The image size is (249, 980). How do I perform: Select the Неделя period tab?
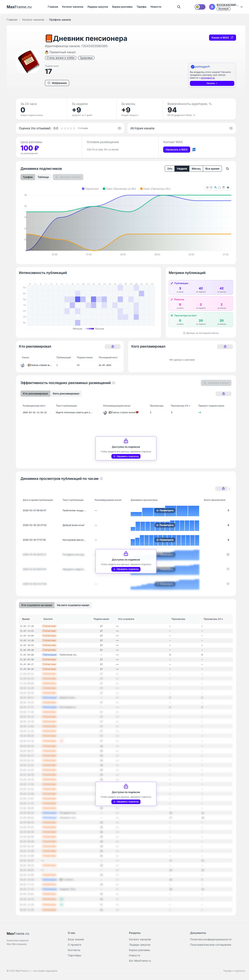point(182,168)
